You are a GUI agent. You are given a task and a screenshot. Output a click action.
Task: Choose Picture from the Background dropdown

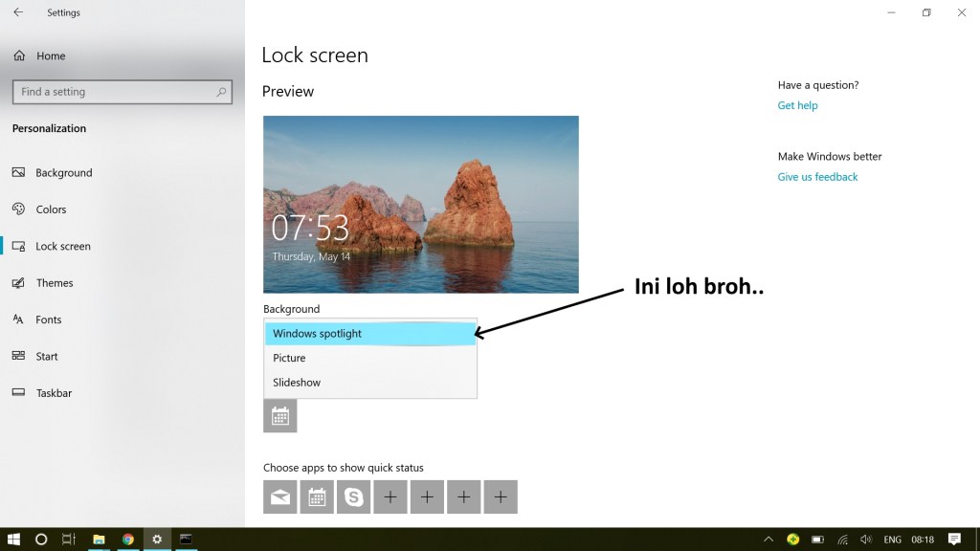click(x=370, y=358)
